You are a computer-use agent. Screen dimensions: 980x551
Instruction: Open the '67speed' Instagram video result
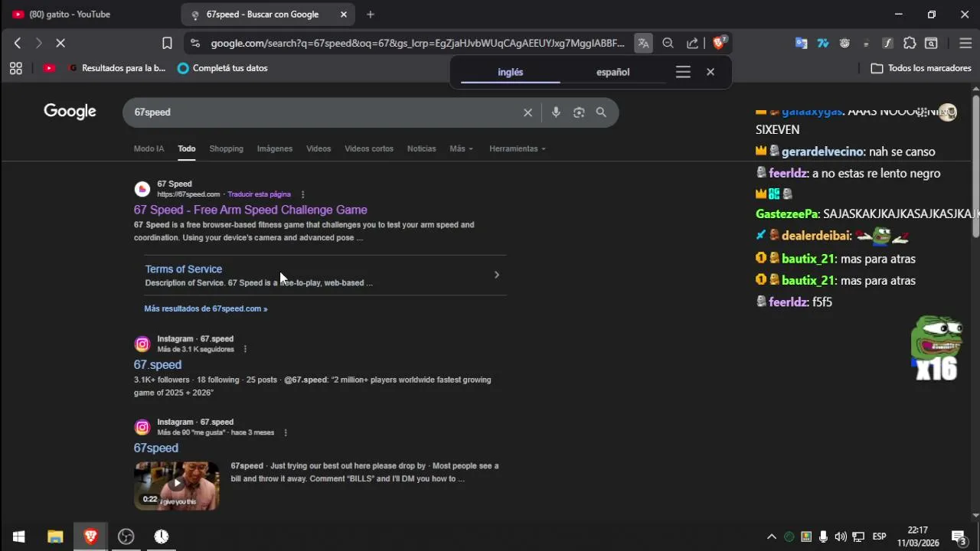[x=156, y=448]
